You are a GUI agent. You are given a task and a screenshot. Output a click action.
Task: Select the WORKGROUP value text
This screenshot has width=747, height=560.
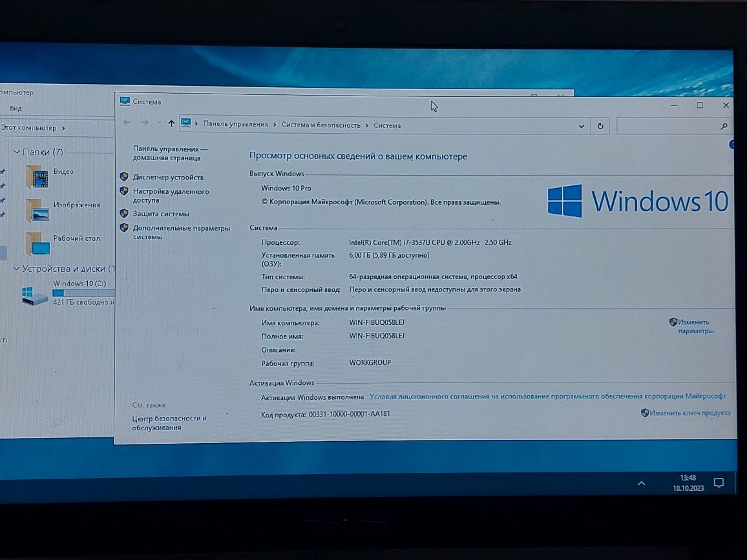(x=370, y=362)
